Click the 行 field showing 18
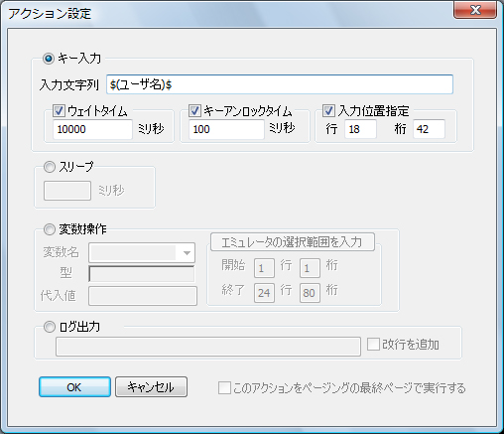This screenshot has width=504, height=434. point(360,129)
